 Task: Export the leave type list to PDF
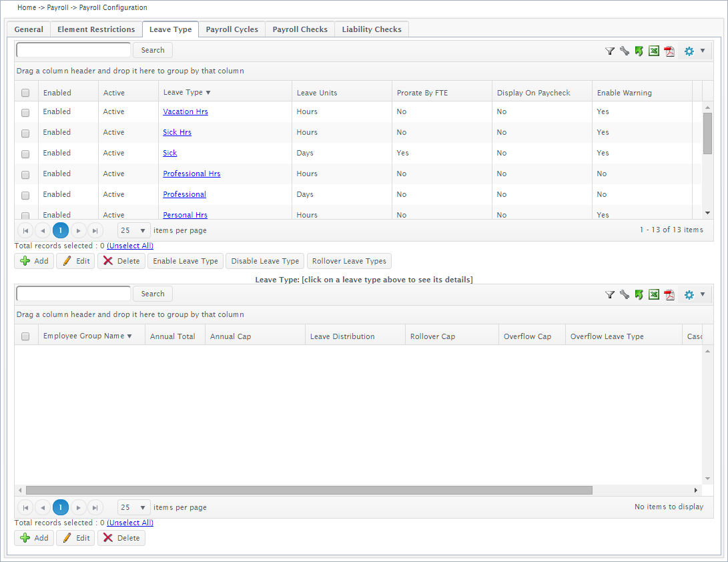(669, 51)
